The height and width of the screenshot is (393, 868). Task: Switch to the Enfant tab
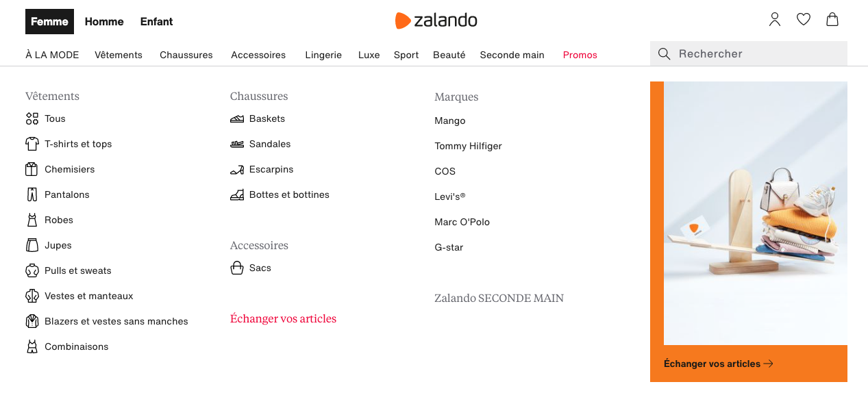pyautogui.click(x=157, y=21)
